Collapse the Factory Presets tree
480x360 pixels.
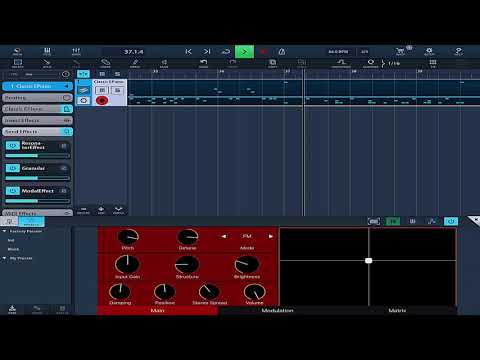(4, 231)
